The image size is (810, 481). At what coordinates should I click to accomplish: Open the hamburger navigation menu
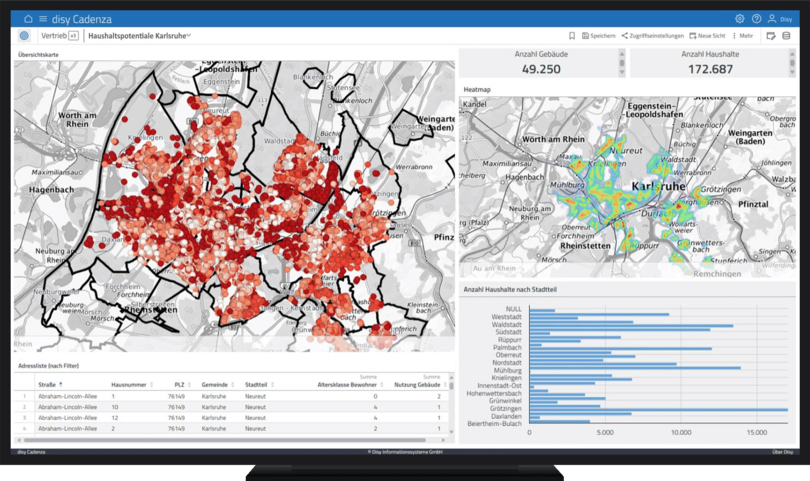[43, 19]
